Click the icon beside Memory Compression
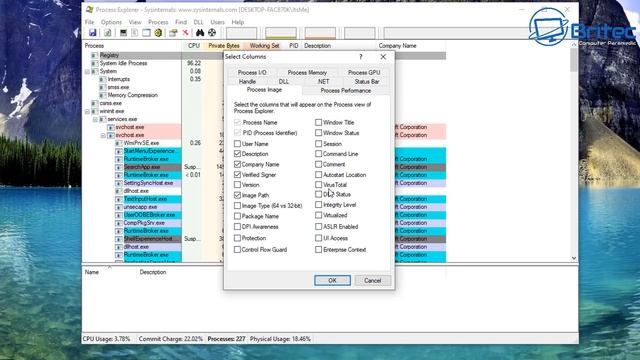Viewport: 640px width, 360px height. [x=102, y=95]
